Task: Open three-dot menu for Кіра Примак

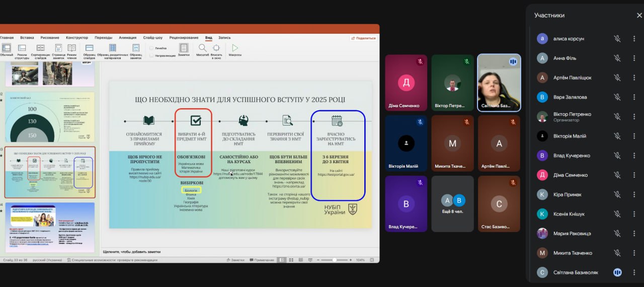Action: coord(634,194)
